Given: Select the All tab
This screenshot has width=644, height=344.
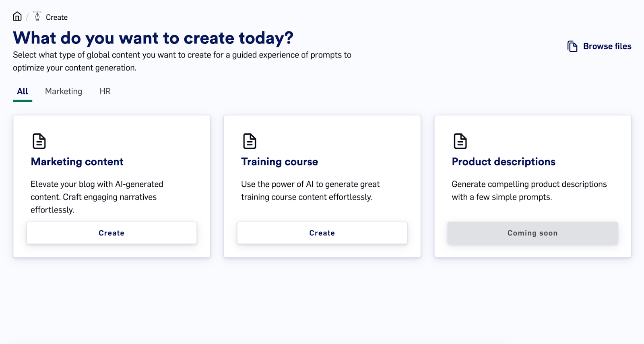Looking at the screenshot, I should 23,91.
